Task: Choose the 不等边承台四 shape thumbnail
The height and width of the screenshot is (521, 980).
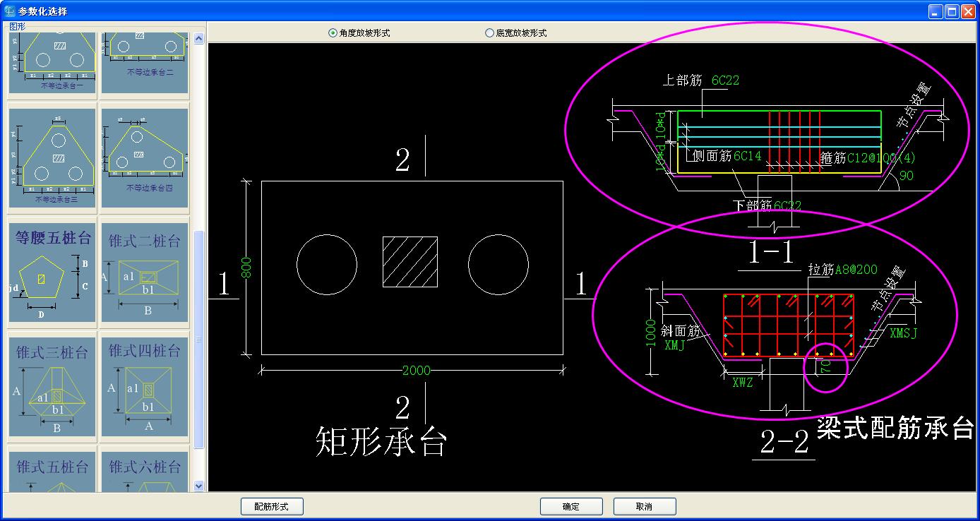Action: (145, 157)
